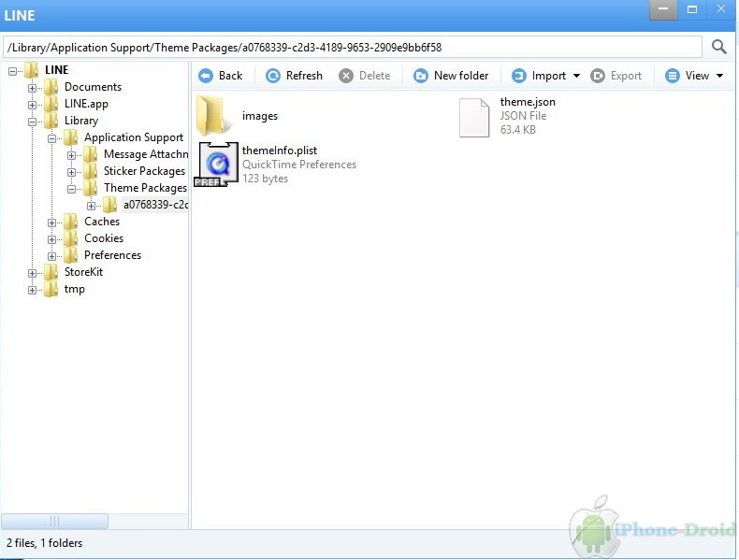Image resolution: width=739 pixels, height=560 pixels.
Task: Click the New folder icon
Action: pyautogui.click(x=420, y=76)
